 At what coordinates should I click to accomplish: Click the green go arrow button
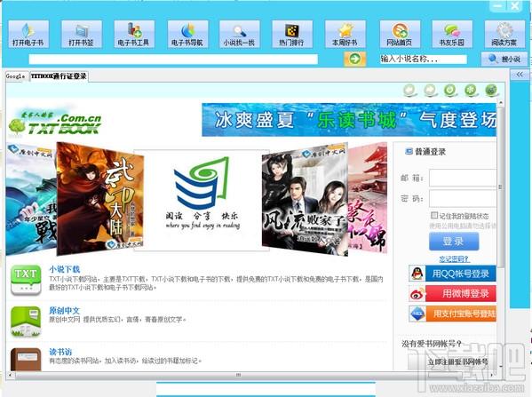pos(355,59)
